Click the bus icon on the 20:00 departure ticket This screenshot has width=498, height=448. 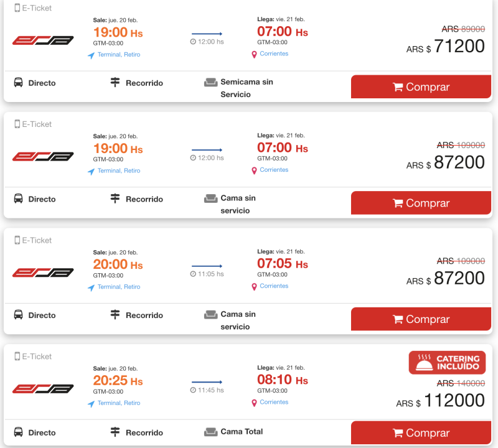[18, 315]
